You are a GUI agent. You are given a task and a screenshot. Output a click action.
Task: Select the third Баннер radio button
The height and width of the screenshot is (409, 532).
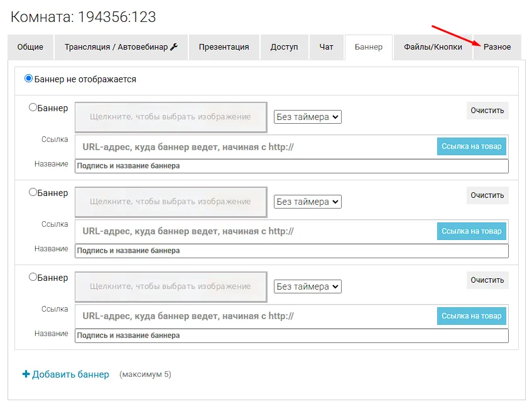click(33, 277)
